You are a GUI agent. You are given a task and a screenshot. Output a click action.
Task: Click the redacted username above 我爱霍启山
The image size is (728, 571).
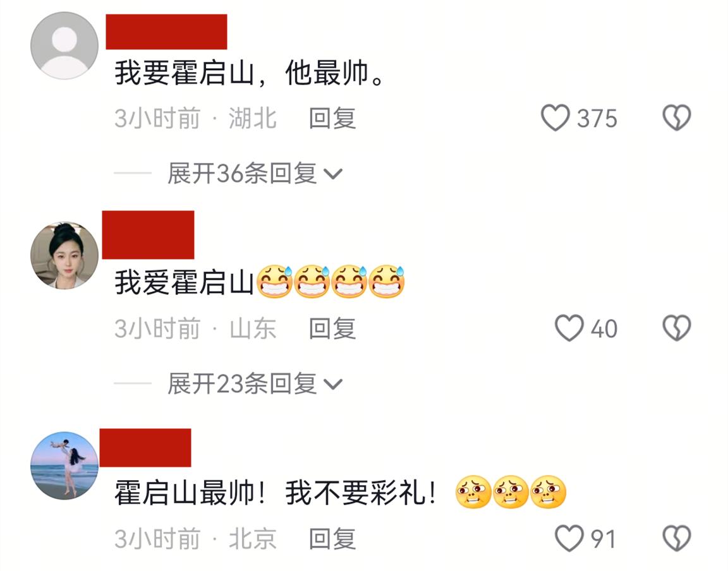pos(148,234)
